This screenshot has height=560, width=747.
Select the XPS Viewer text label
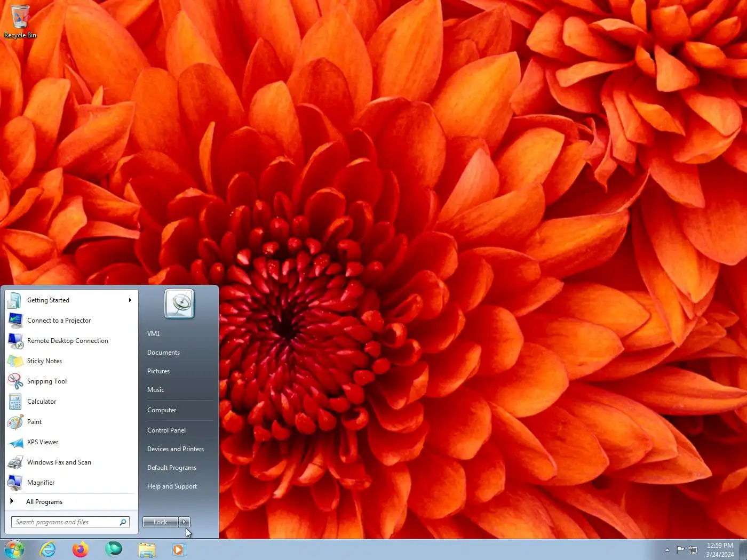coord(43,442)
